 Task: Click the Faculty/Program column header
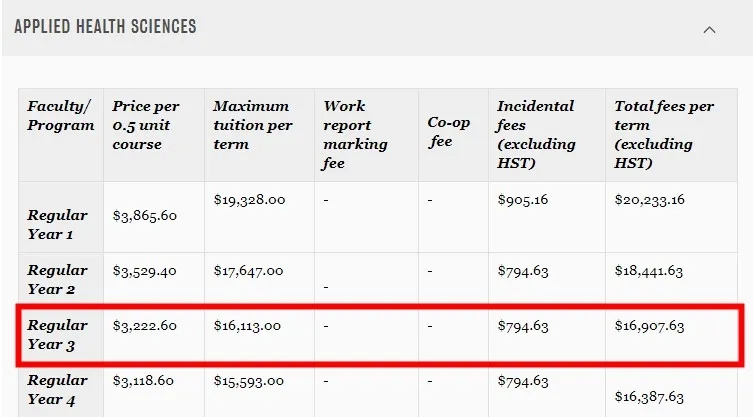coord(61,116)
